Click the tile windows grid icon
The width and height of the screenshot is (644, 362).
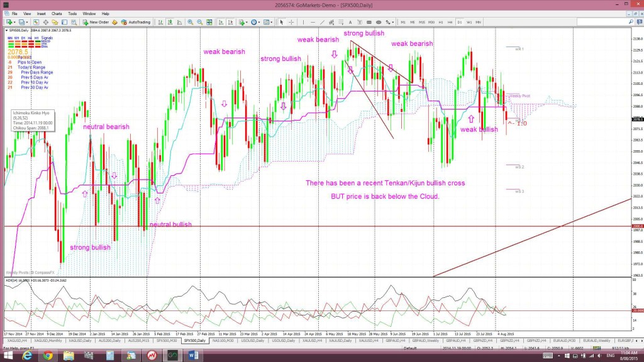coord(209,22)
